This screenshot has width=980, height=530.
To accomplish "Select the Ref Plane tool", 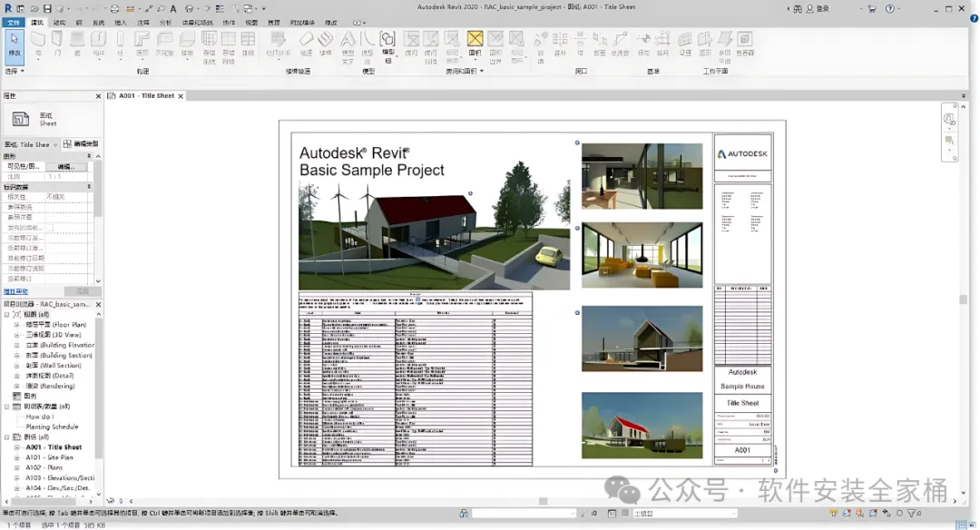I will click(x=724, y=47).
